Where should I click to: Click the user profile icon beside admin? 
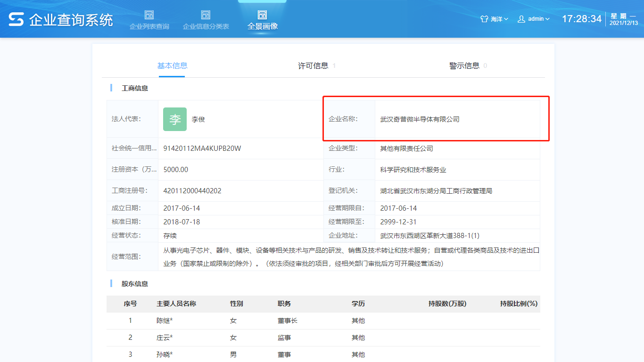point(521,19)
